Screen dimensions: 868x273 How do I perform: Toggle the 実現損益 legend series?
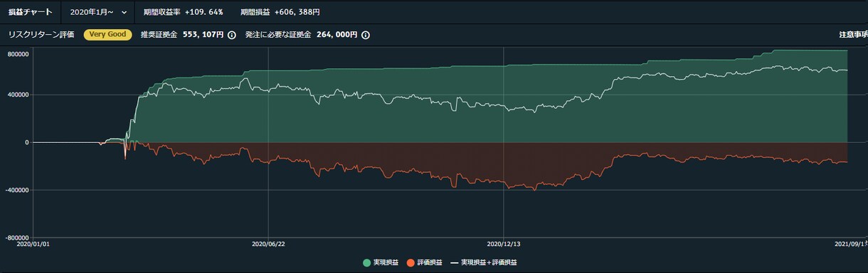coord(380,263)
